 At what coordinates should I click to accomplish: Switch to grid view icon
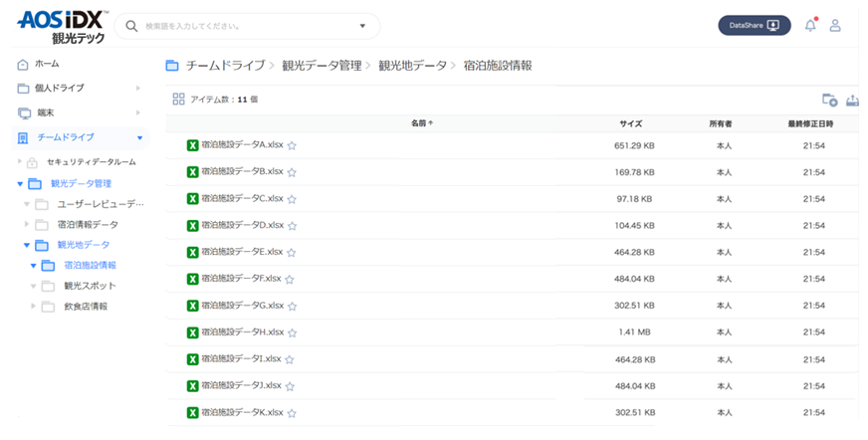coord(178,100)
